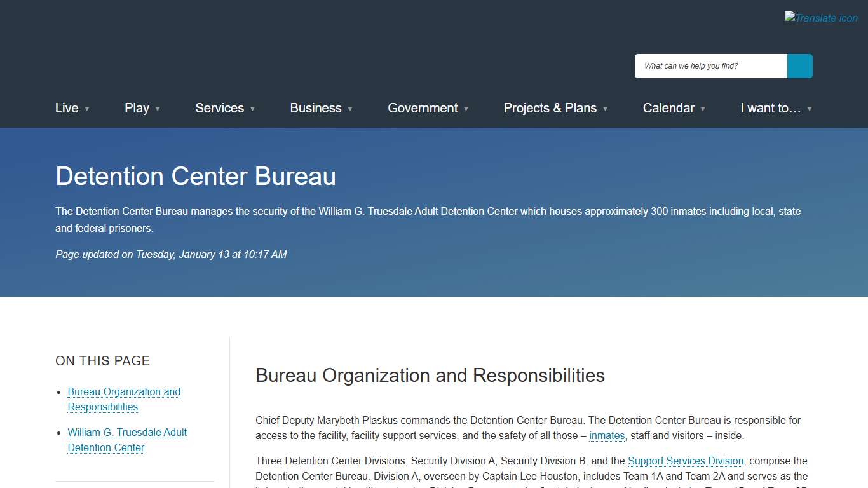The height and width of the screenshot is (488, 868).
Task: Click the Live menu arrow icon
Action: 87,109
